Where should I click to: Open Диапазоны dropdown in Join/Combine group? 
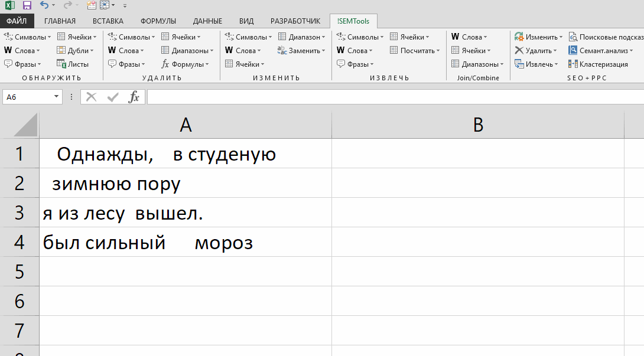tap(477, 64)
